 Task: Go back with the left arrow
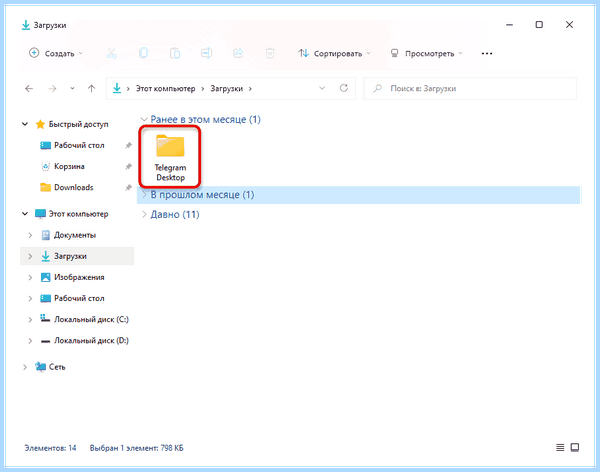[29, 89]
